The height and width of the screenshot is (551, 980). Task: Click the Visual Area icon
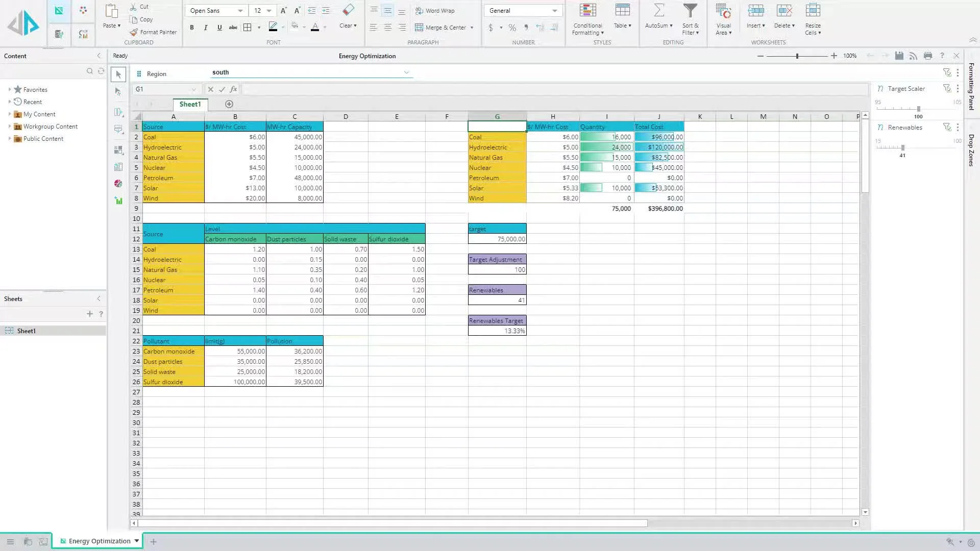click(x=723, y=11)
